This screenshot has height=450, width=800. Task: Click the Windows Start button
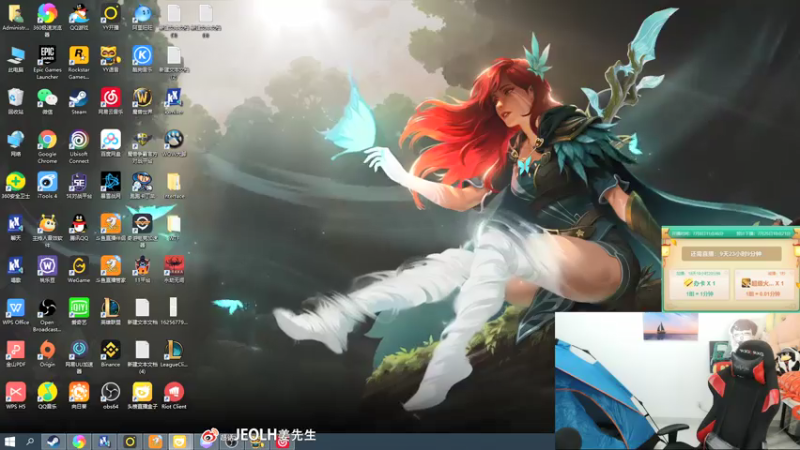pyautogui.click(x=9, y=441)
